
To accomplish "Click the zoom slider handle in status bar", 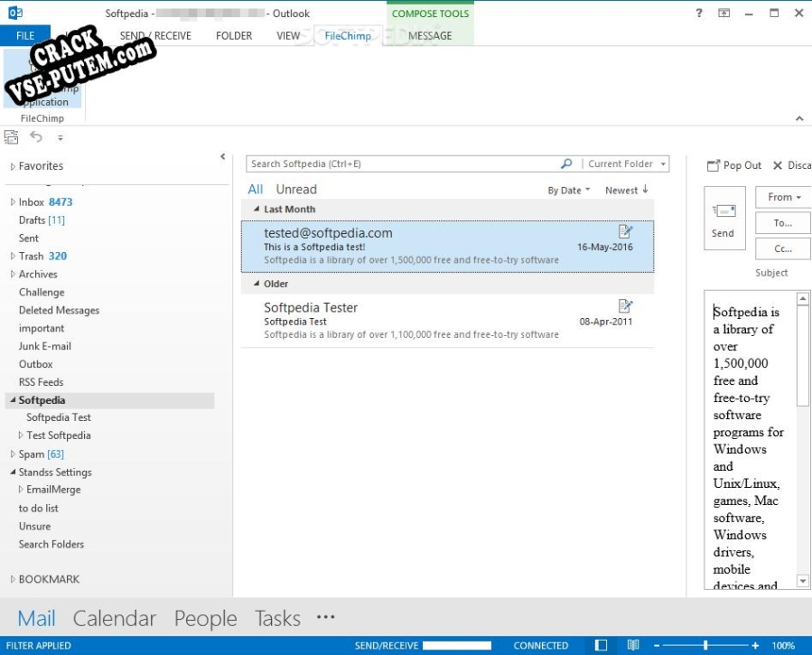I will (x=705, y=645).
